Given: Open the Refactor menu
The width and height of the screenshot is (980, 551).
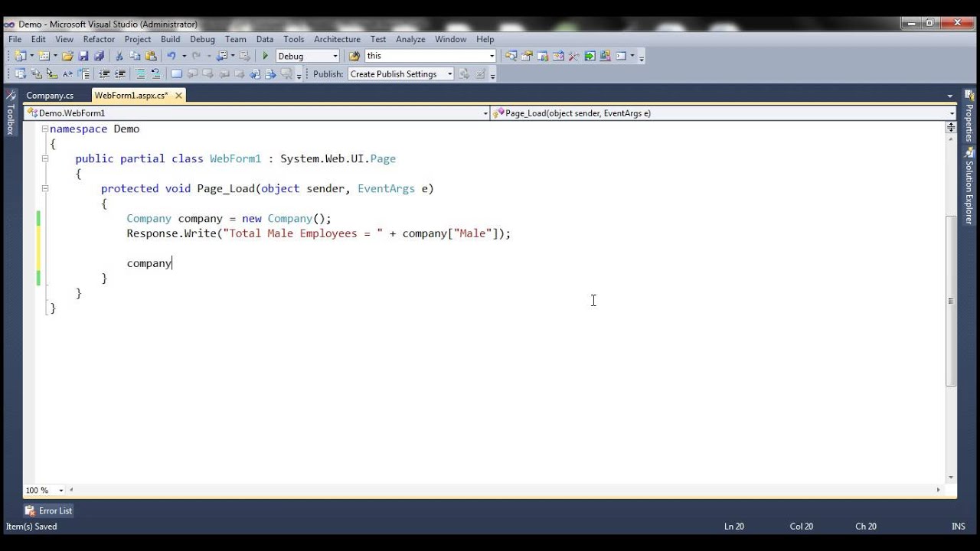Looking at the screenshot, I should click(99, 39).
